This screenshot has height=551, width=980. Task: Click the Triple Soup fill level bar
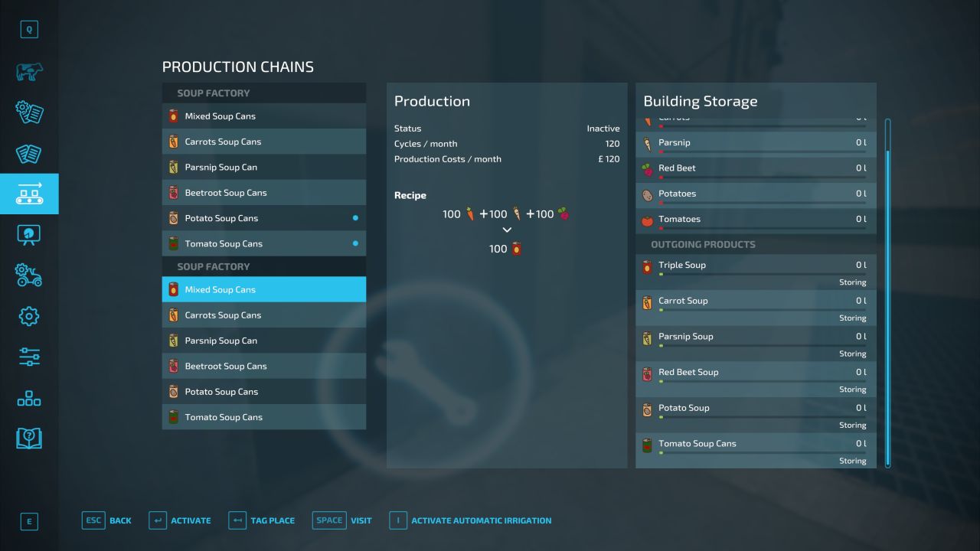763,274
